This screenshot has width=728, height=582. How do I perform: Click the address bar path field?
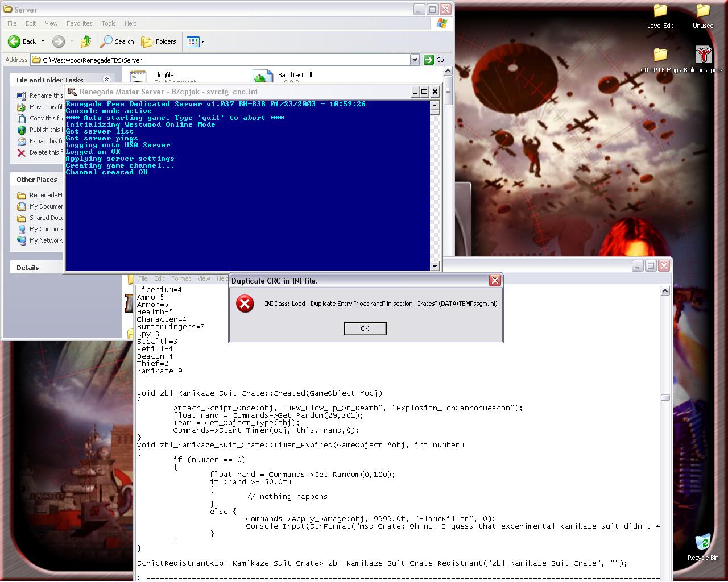click(222, 60)
